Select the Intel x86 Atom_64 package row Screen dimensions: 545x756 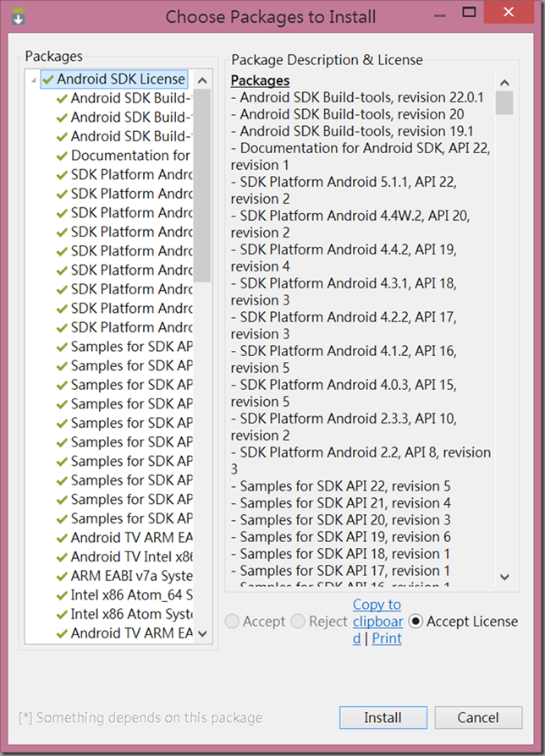tap(124, 595)
